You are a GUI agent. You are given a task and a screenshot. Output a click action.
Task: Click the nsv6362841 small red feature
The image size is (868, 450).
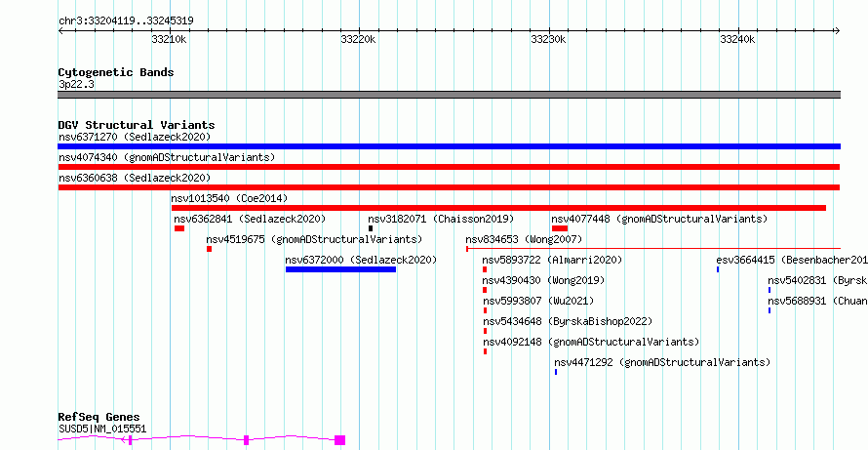tap(179, 228)
